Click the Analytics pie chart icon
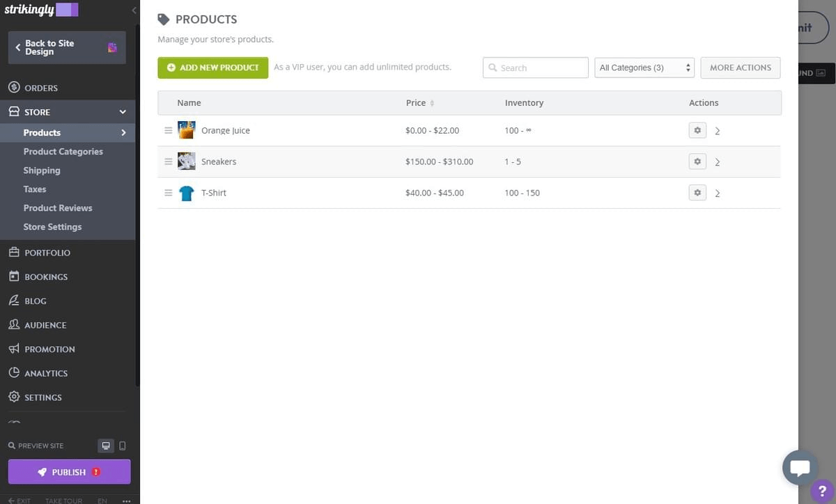Viewport: 836px width, 504px height. point(13,373)
